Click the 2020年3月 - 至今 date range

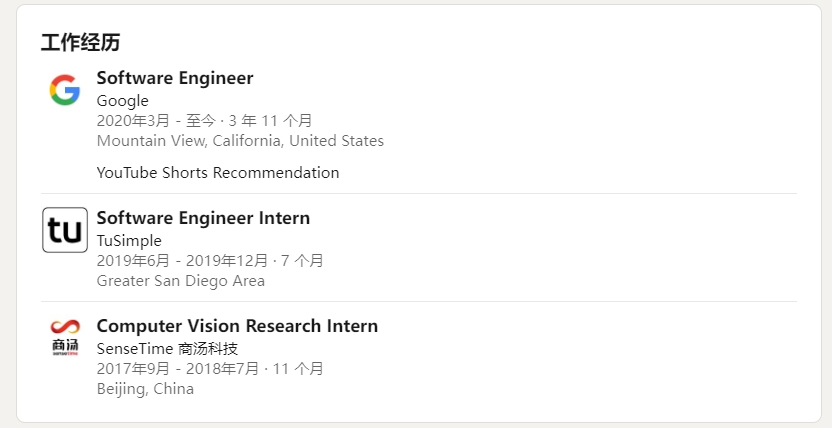155,121
